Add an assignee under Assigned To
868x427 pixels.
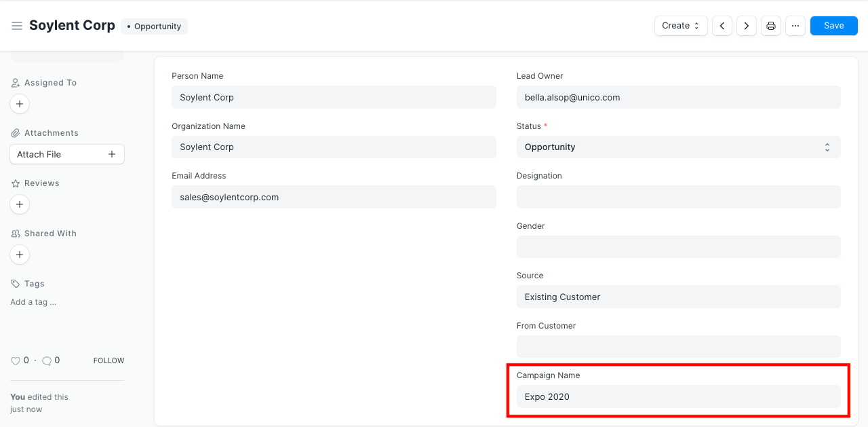tap(20, 104)
